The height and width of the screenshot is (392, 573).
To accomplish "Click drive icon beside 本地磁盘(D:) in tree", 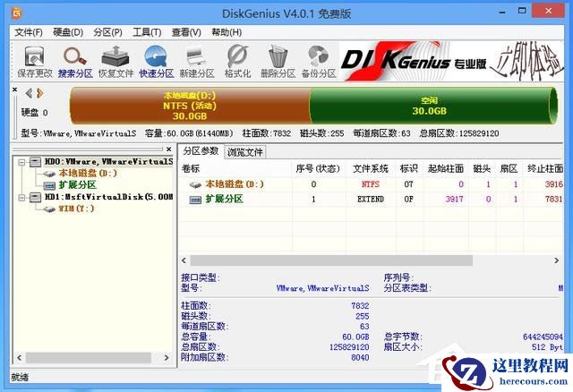I will click(49, 174).
